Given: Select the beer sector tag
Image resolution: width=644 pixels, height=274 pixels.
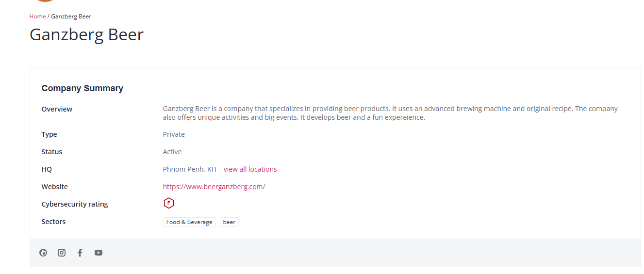Looking at the screenshot, I should click(229, 222).
